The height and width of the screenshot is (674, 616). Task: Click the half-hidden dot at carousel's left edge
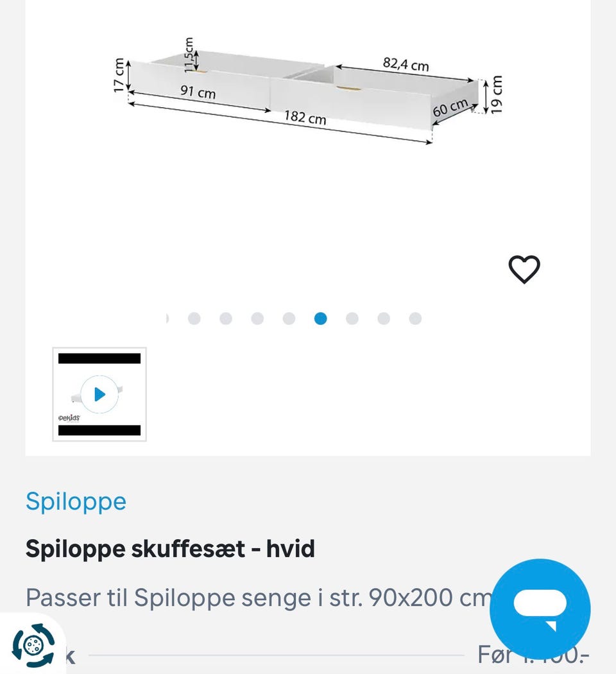pos(167,318)
